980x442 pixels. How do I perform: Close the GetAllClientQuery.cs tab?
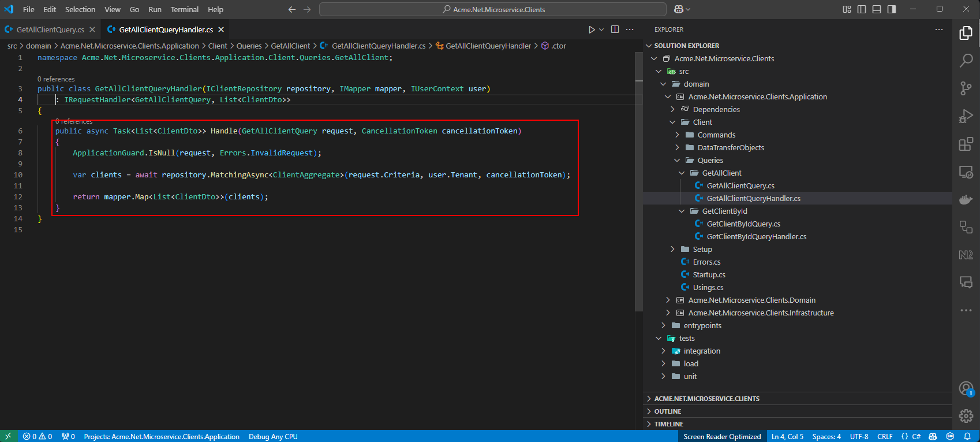[x=92, y=29]
